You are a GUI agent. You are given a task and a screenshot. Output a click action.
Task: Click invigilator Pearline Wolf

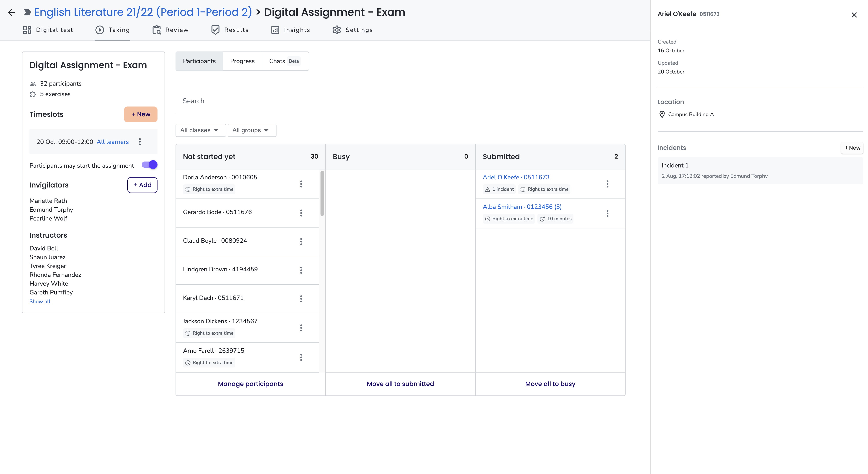point(48,219)
